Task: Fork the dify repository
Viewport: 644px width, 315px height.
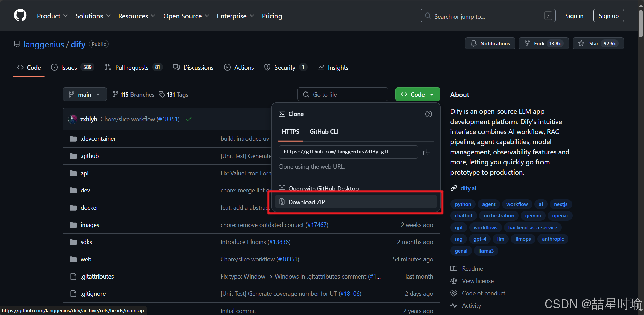Action: (544, 44)
